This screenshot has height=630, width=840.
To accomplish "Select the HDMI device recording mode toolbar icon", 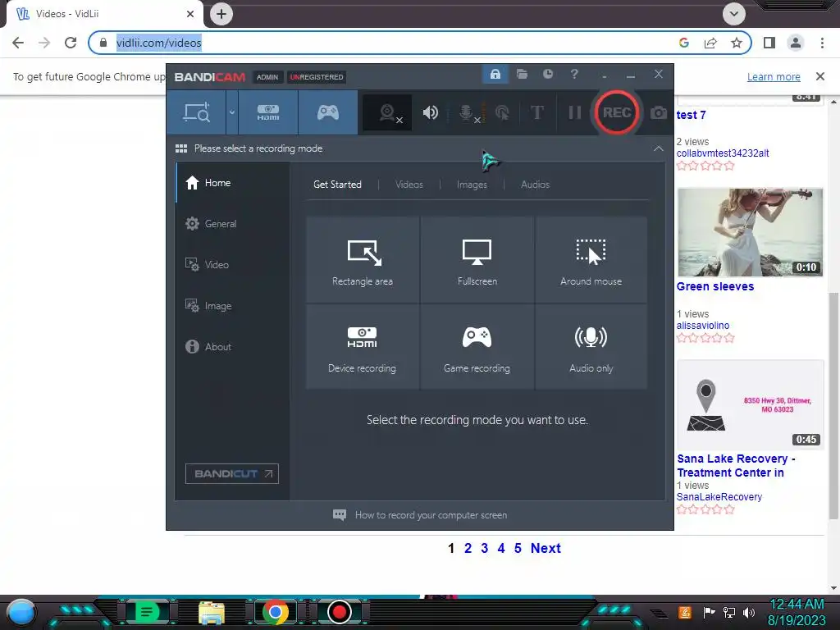I will (268, 112).
